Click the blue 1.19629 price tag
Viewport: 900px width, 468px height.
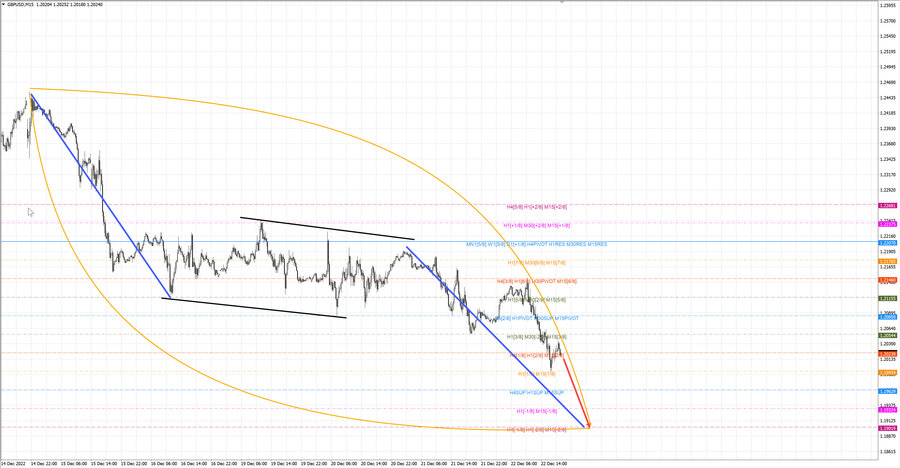click(x=888, y=391)
